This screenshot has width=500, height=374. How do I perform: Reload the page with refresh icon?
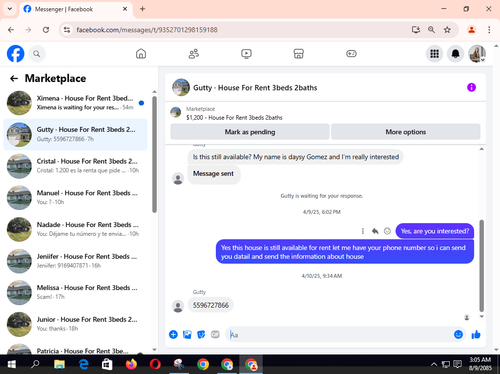pyautogui.click(x=46, y=30)
